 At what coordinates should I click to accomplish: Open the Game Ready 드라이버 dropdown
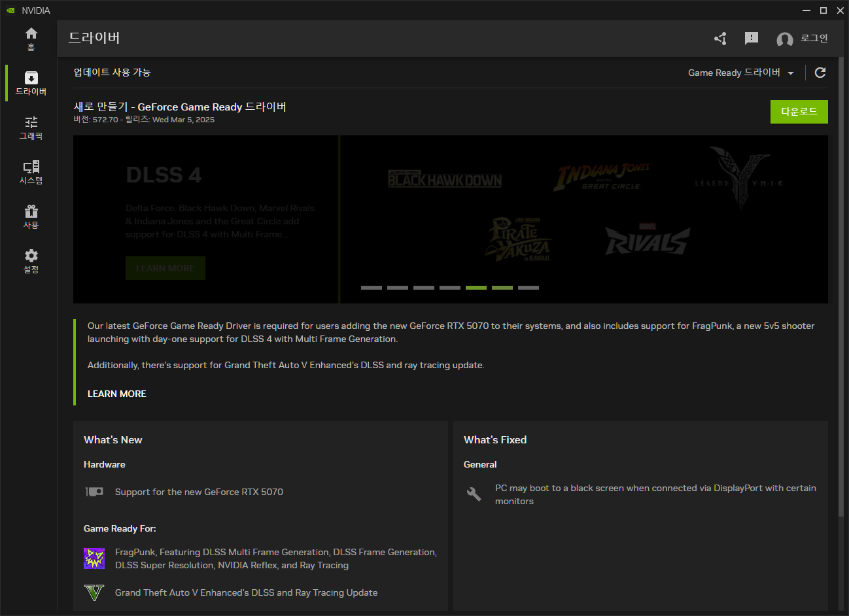(x=740, y=73)
